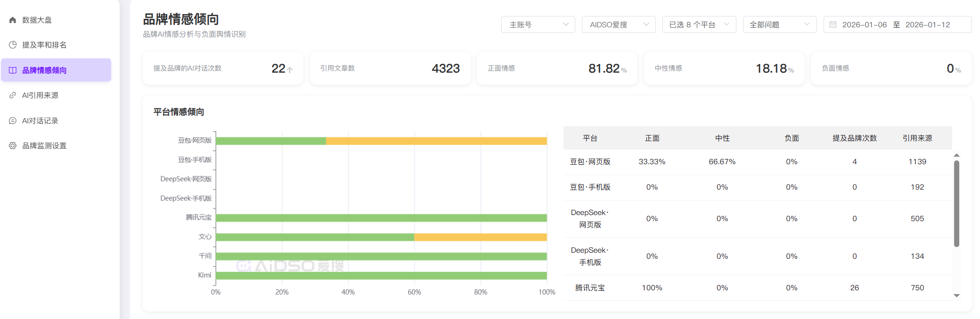Viewport: 980px width, 319px height.
Task: Click the gear icon for 品牌监测设置
Action: click(13, 145)
